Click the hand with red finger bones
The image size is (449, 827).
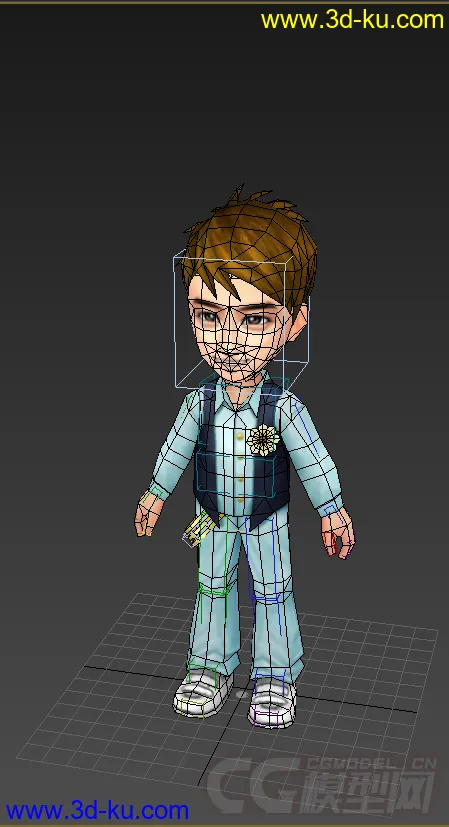pos(338,534)
